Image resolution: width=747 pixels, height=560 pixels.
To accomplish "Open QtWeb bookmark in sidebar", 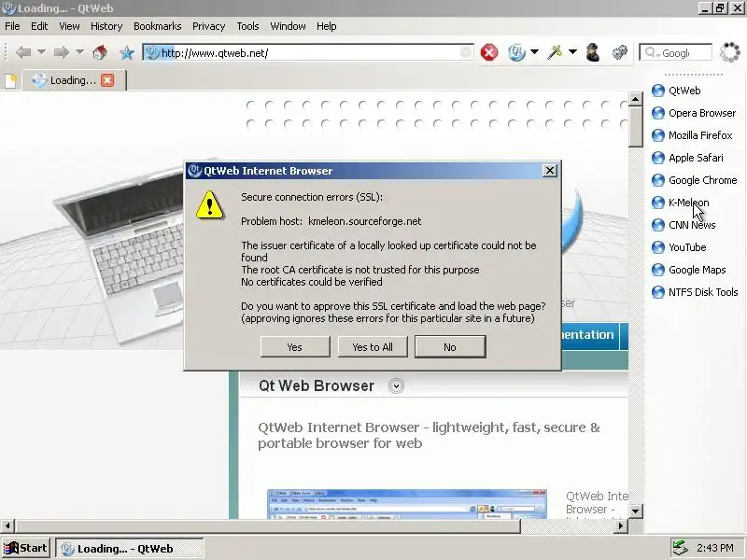I will (x=684, y=91).
